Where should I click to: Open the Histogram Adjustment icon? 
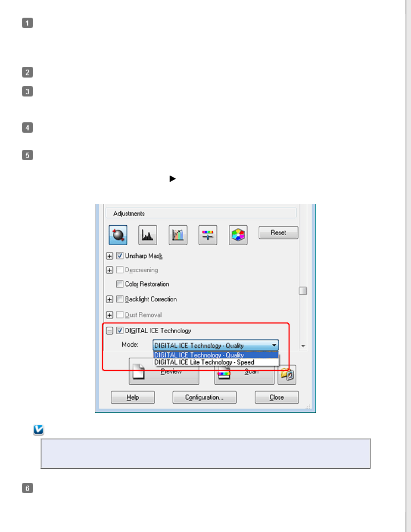click(x=148, y=235)
